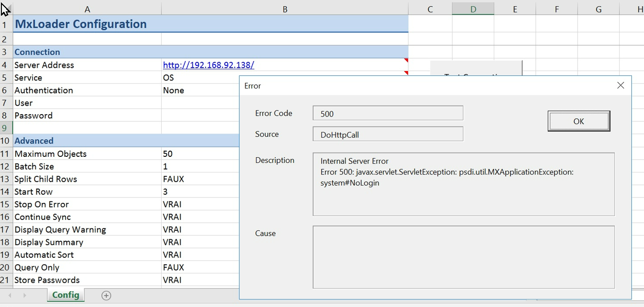Click the next sheet navigation arrow

[x=25, y=295]
